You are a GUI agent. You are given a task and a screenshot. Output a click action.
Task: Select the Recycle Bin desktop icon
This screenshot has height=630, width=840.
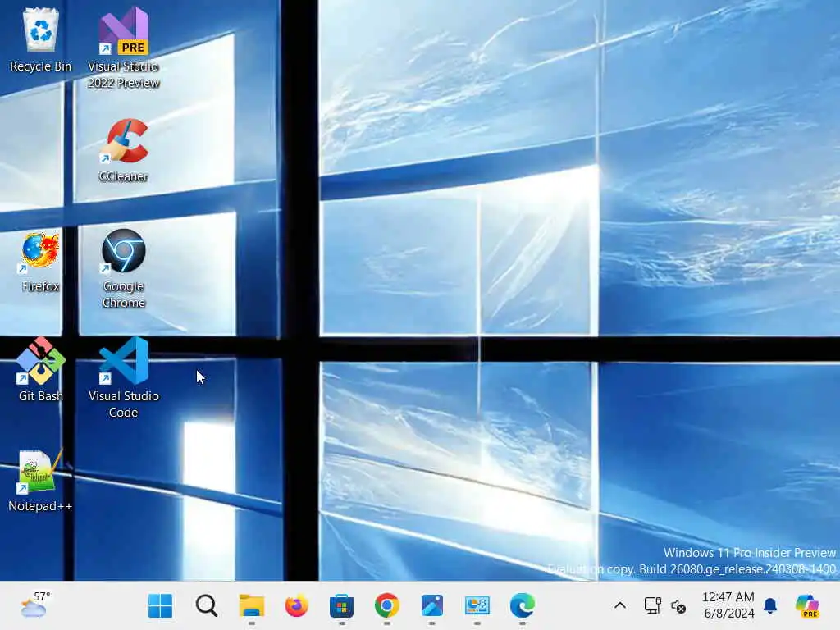41,41
